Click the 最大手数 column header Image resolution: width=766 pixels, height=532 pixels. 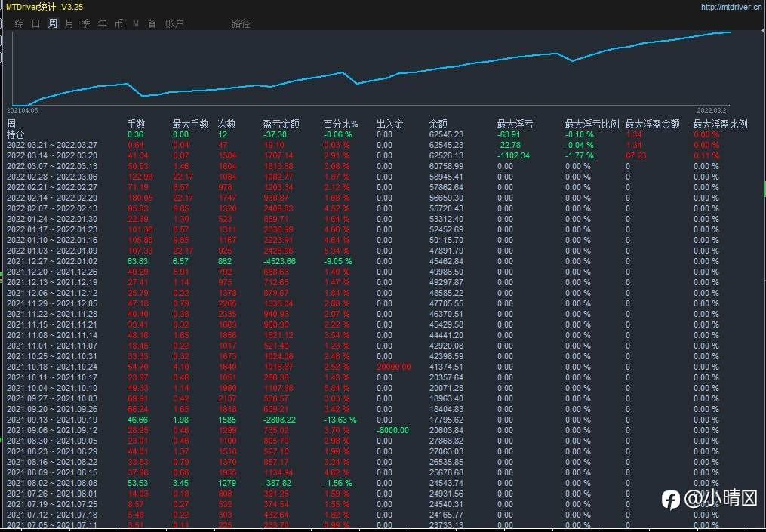pos(190,124)
